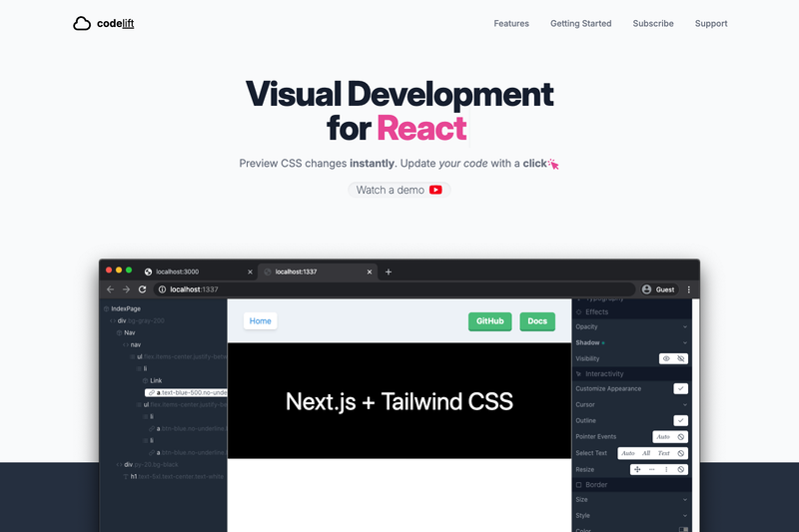
Task: Select the Nav component tree node
Action: (x=126, y=332)
